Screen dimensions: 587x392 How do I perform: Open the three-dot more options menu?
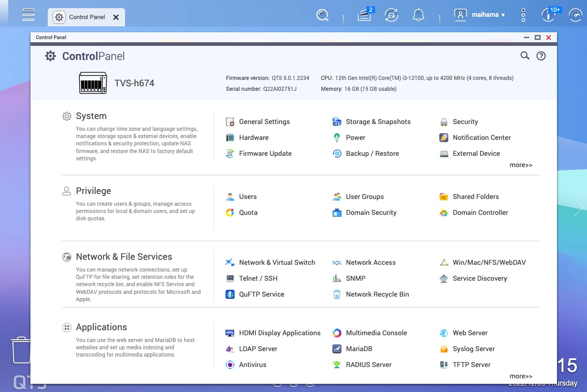(523, 15)
